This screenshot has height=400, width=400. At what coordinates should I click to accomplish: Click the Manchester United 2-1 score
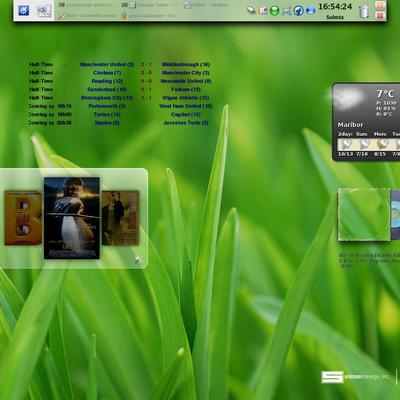pos(146,64)
